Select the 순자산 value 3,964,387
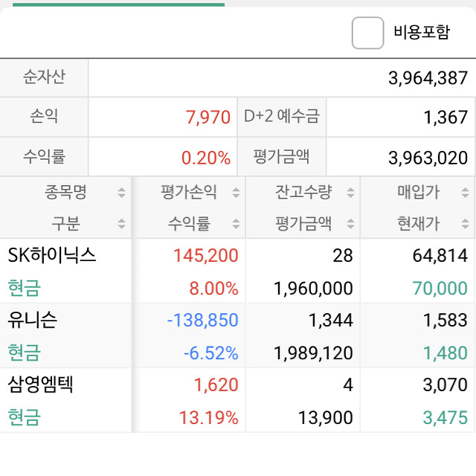Image resolution: width=476 pixels, height=476 pixels. (x=428, y=77)
